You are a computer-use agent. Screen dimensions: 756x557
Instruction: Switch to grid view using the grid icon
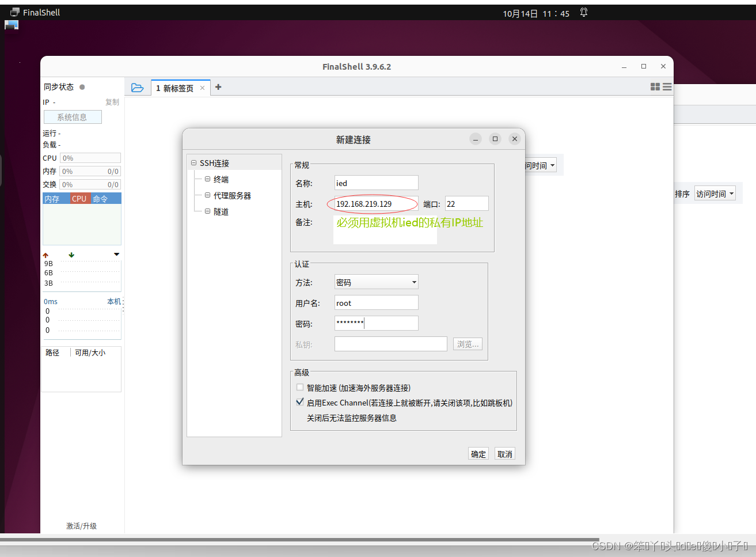pos(655,86)
